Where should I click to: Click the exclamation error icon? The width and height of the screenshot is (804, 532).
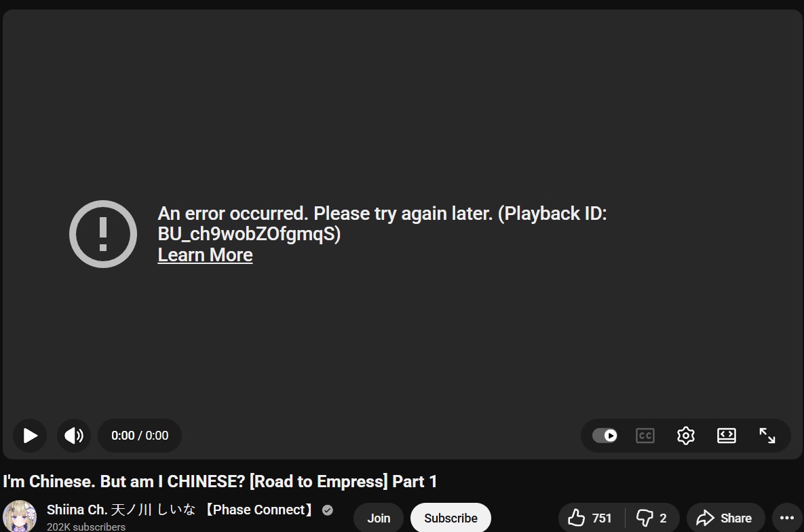pyautogui.click(x=103, y=234)
